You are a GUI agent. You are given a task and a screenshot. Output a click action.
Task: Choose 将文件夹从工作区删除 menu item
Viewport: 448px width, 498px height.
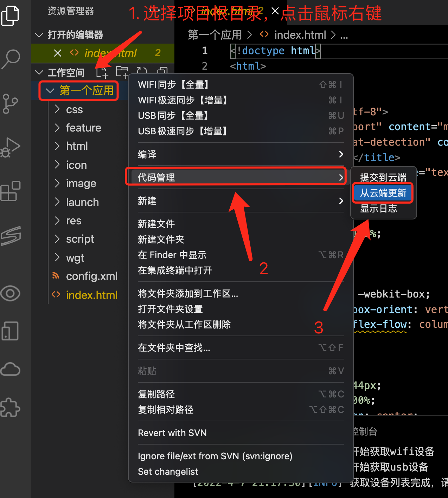tap(241, 325)
